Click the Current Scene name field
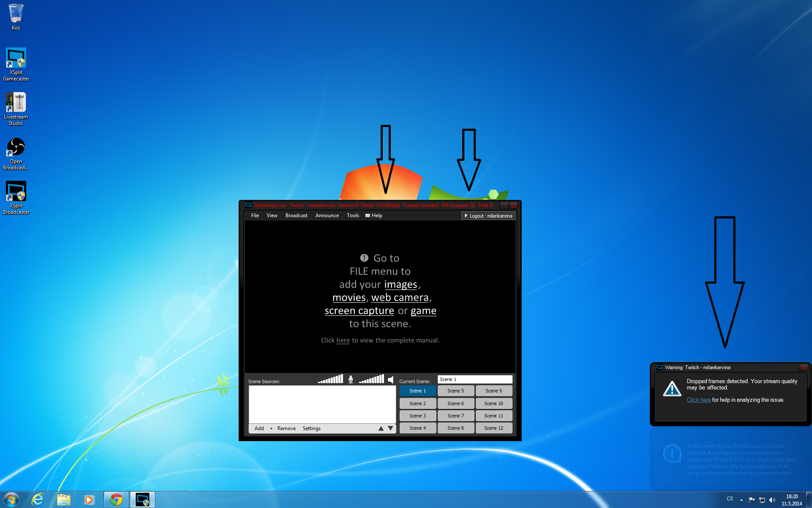Image resolution: width=812 pixels, height=508 pixels. click(x=475, y=379)
